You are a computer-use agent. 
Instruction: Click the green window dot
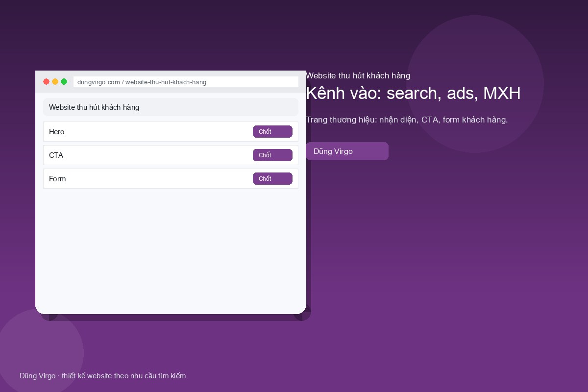click(64, 82)
